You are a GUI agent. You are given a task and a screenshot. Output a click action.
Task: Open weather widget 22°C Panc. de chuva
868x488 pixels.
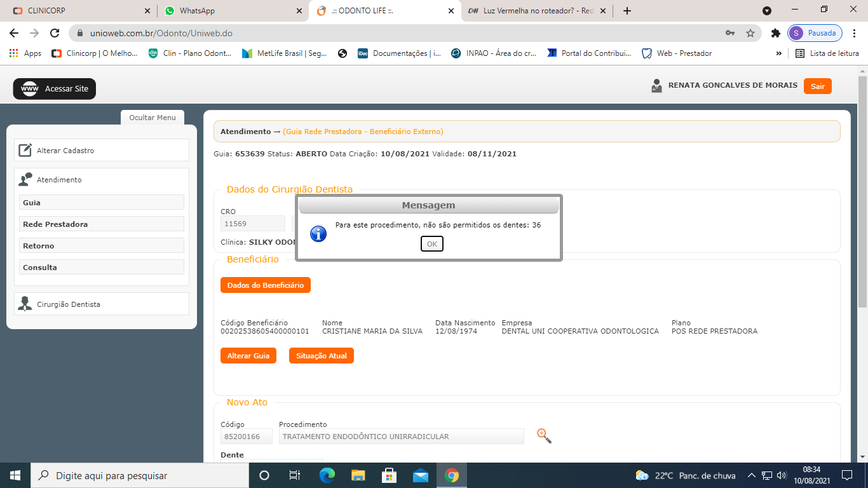(686, 475)
